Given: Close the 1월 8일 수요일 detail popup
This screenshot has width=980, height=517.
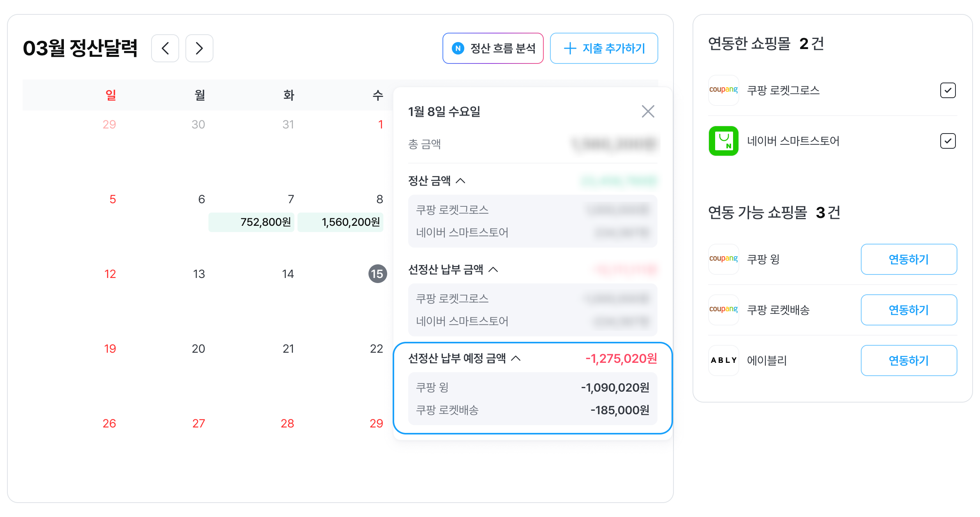Looking at the screenshot, I should (648, 111).
